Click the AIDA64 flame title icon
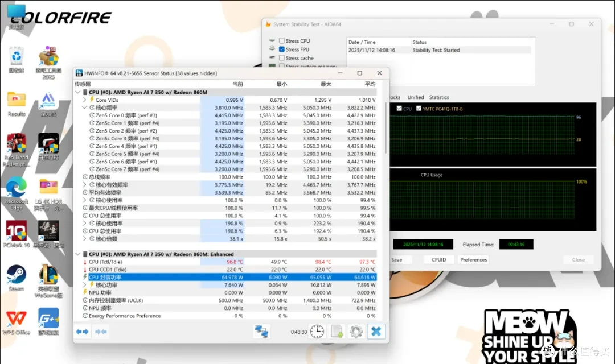615x364 pixels. click(268, 24)
